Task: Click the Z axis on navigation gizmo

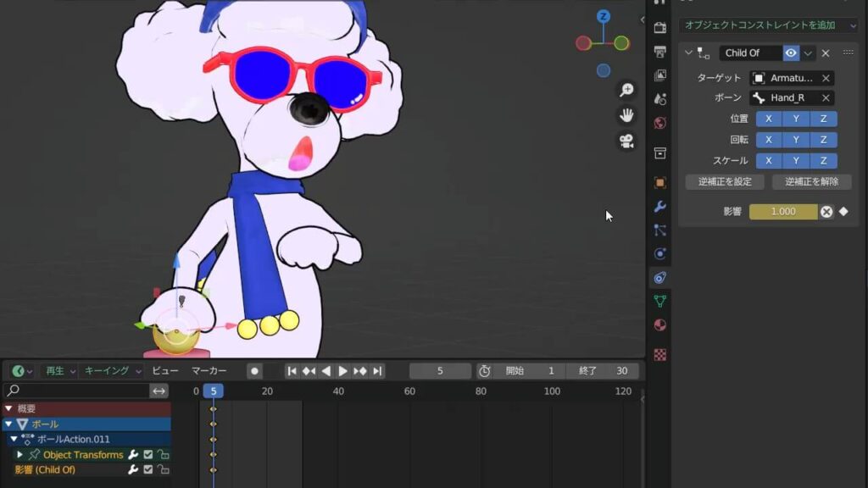Action: [x=604, y=16]
